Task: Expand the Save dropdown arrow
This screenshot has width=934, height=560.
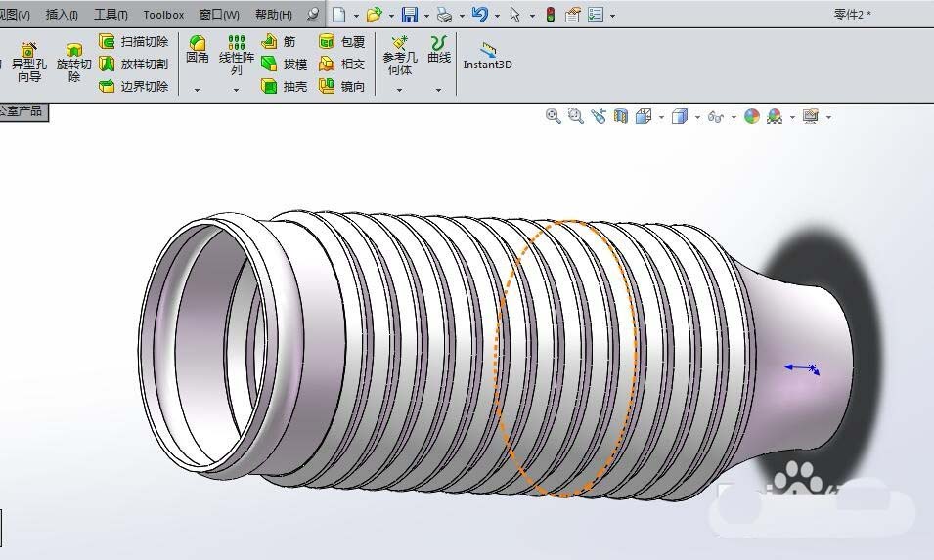Action: coord(426,16)
